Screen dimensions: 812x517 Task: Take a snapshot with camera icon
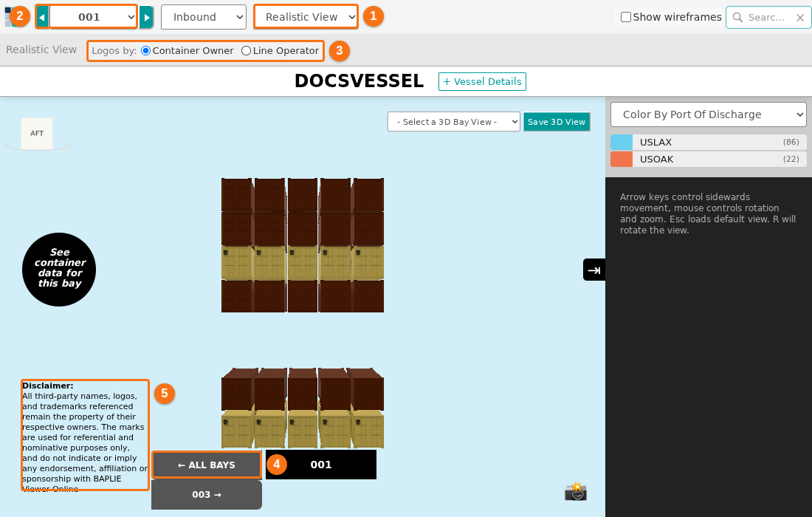click(x=575, y=491)
